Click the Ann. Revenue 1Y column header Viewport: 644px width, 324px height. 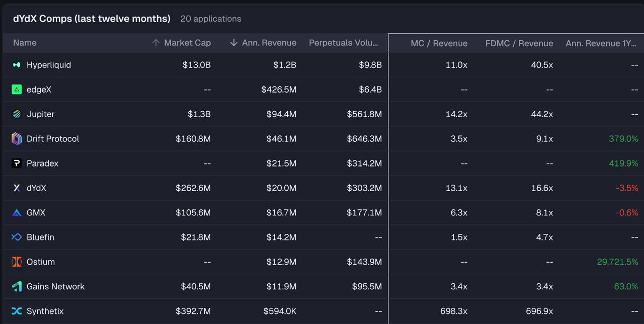click(x=601, y=43)
